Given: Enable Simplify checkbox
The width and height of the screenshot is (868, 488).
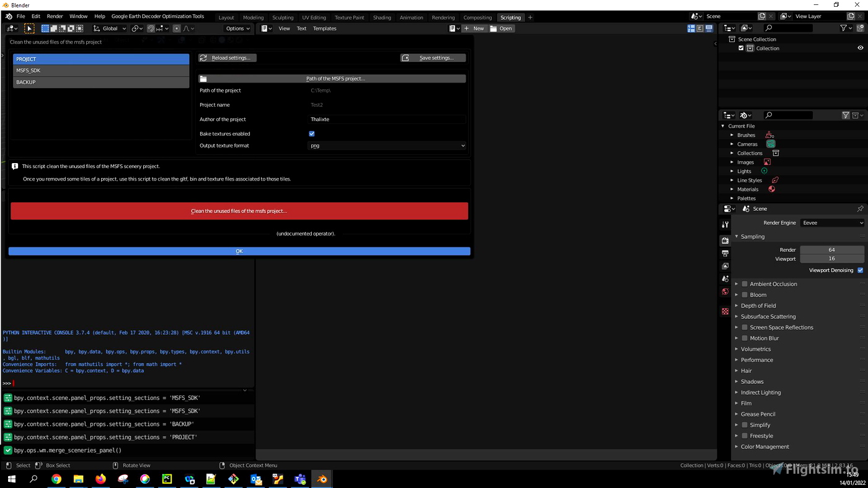Looking at the screenshot, I should (745, 425).
